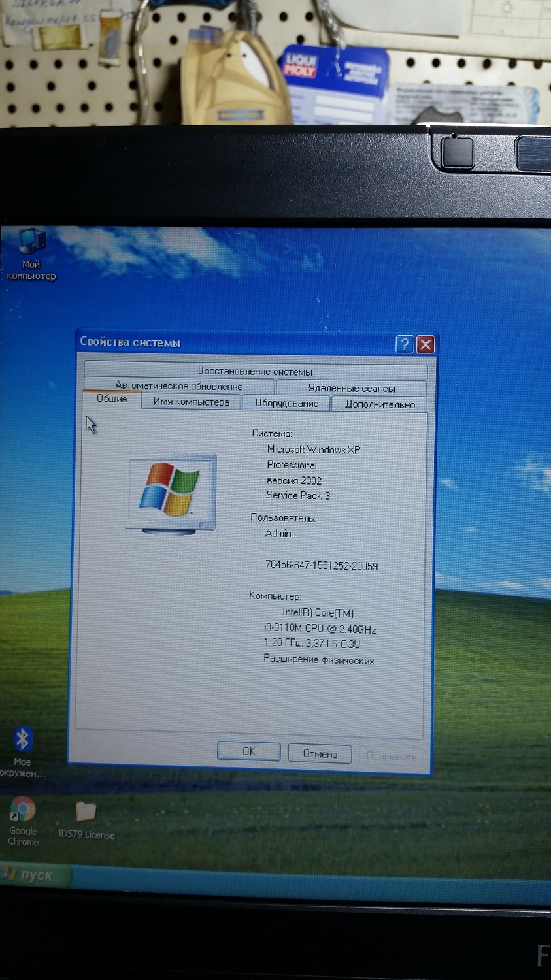The image size is (551, 980).
Task: Switch to the Имя компьютера tab
Action: pos(192,402)
